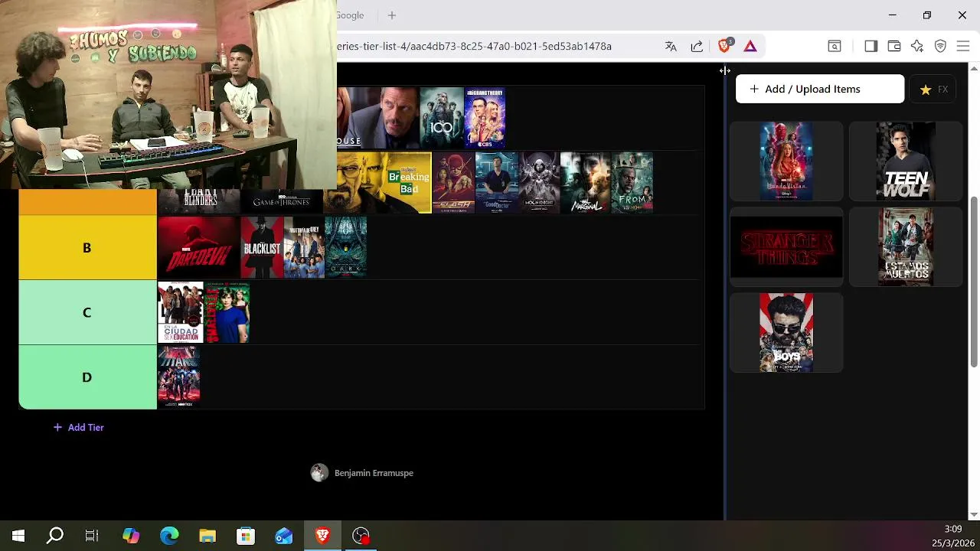
Task: Click the Game of Thrones thumbnail
Action: (x=282, y=201)
